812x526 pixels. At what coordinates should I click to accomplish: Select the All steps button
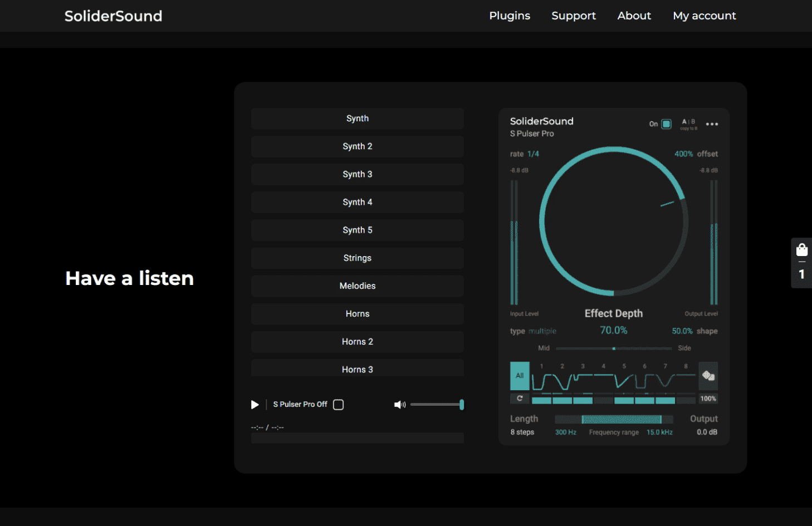[x=520, y=376]
